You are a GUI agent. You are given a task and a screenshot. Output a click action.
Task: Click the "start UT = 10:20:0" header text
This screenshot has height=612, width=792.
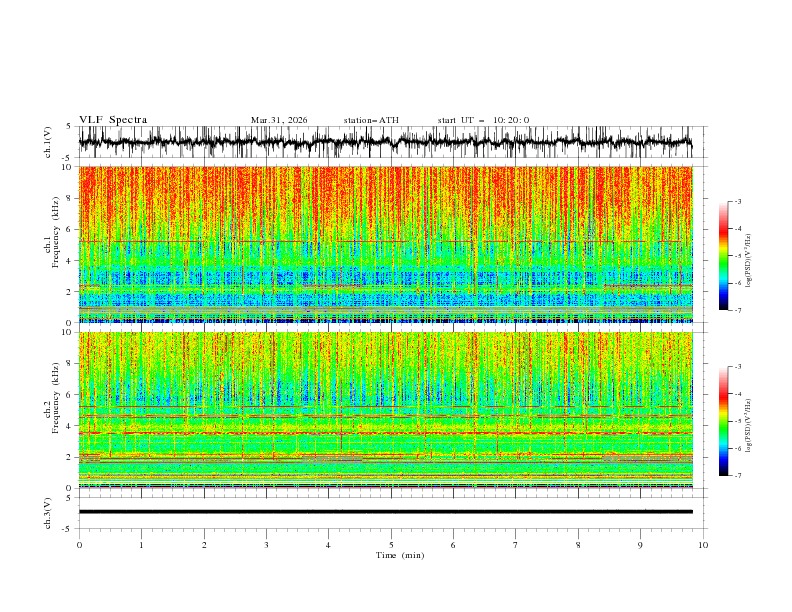[483, 120]
